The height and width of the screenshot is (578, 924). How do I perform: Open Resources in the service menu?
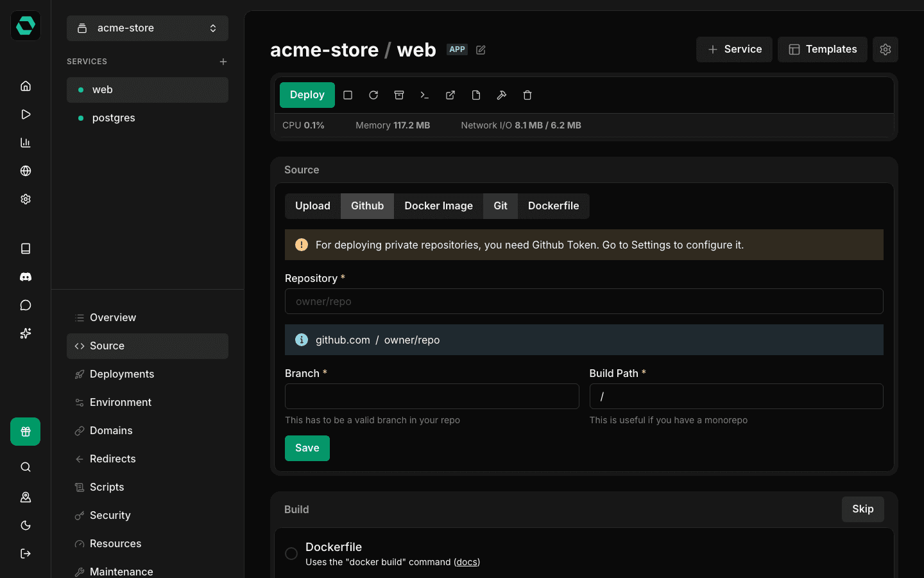148,544
